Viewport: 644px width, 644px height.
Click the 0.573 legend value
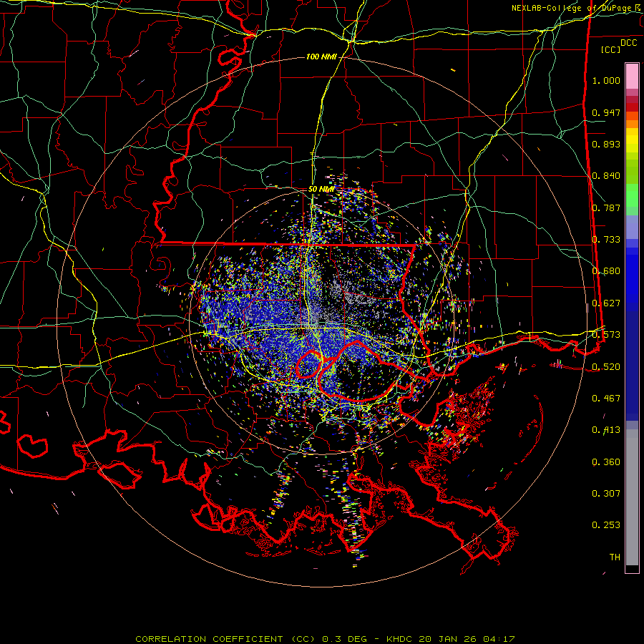click(x=606, y=335)
